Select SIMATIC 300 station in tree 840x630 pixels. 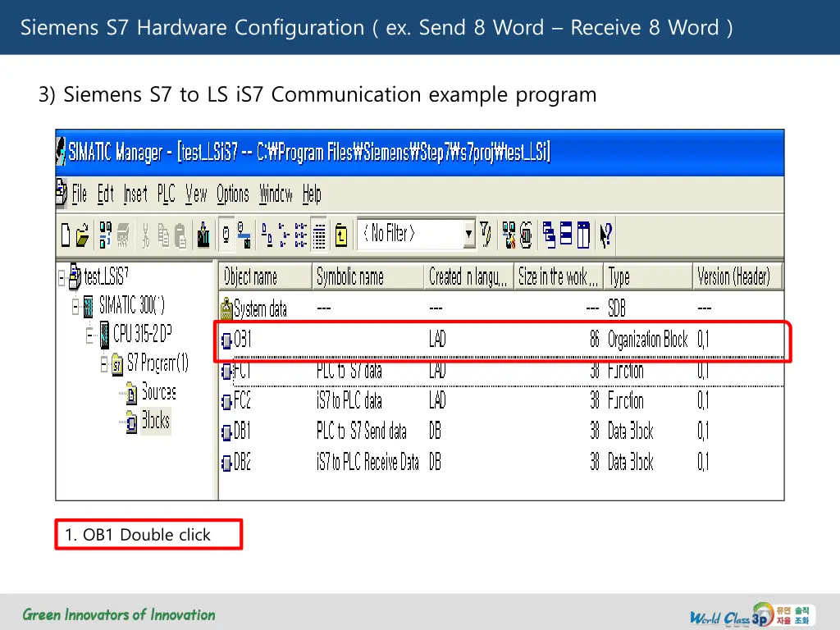[132, 305]
